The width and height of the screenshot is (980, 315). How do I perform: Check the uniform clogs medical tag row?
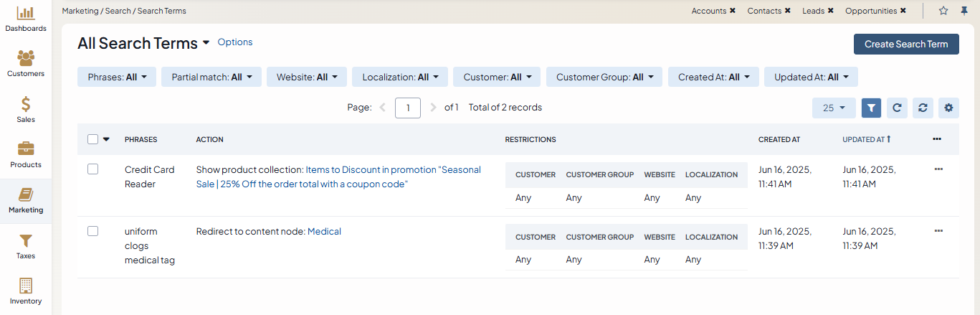click(x=92, y=231)
